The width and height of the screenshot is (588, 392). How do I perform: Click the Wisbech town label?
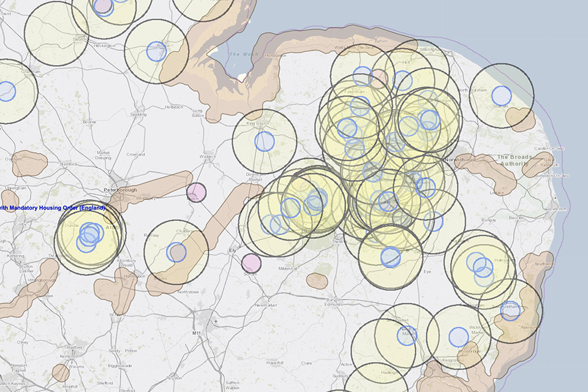point(207,156)
